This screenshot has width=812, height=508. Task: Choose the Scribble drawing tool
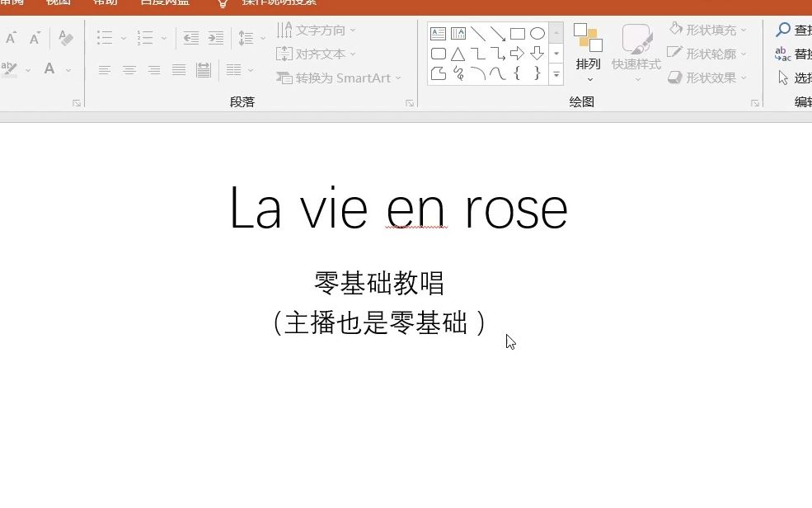(458, 73)
